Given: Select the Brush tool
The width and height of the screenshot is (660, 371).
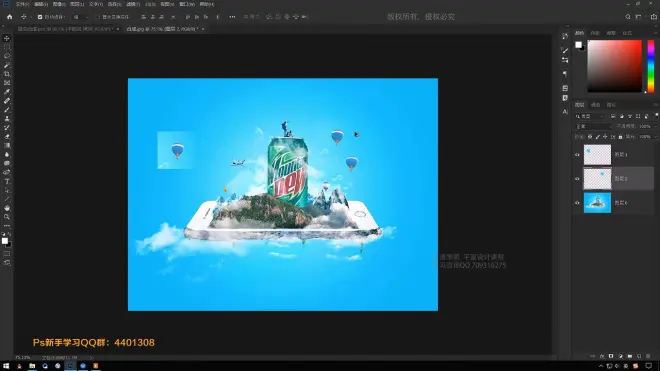Looking at the screenshot, I should coord(7,110).
